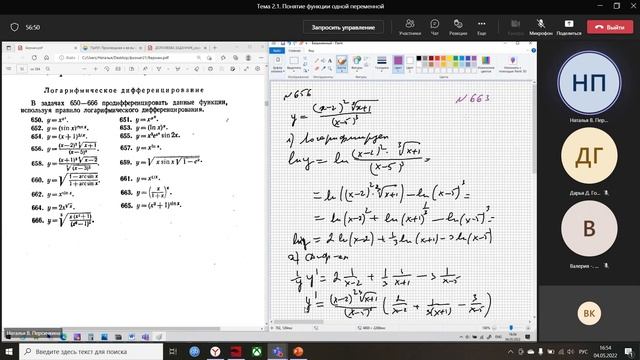This screenshot has height=360, width=640.
Task: Open PowerPoint from the taskbar
Action: [x=298, y=351]
